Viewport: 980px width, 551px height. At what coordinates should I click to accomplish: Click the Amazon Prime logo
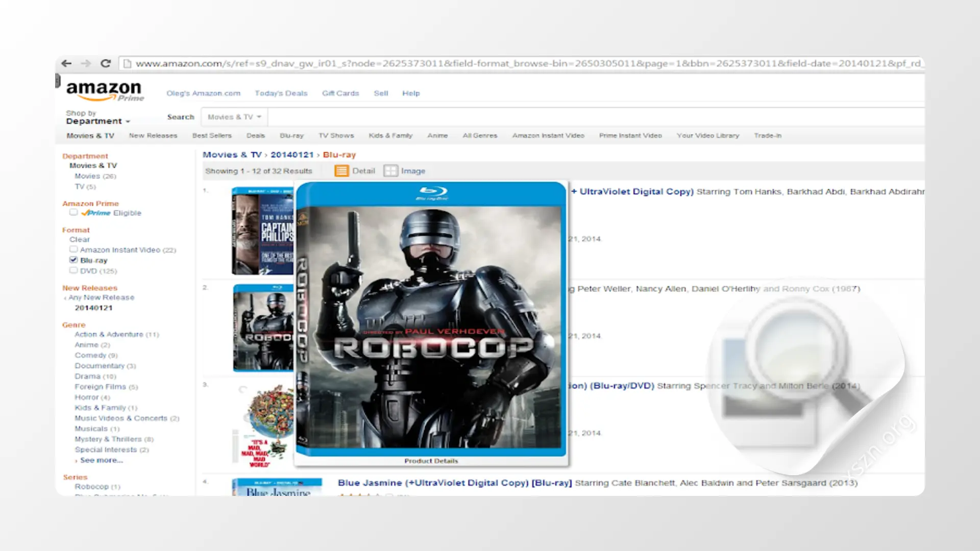point(105,91)
